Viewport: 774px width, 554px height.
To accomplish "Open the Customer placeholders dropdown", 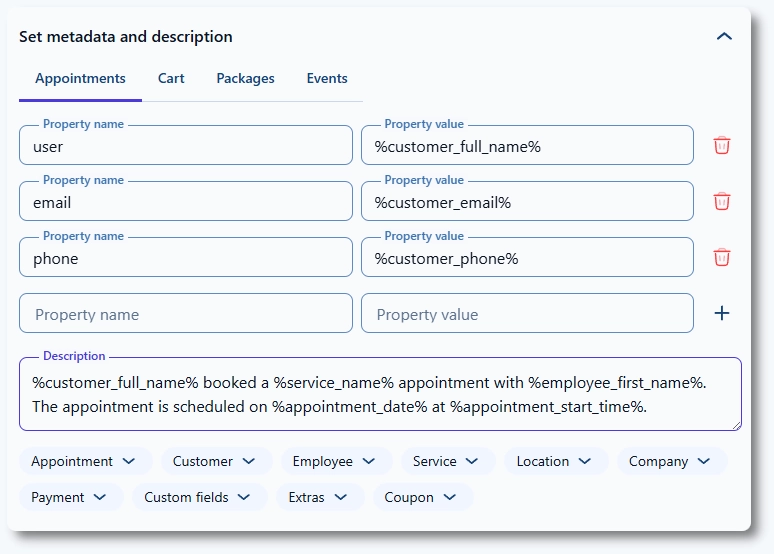I will click(x=215, y=461).
